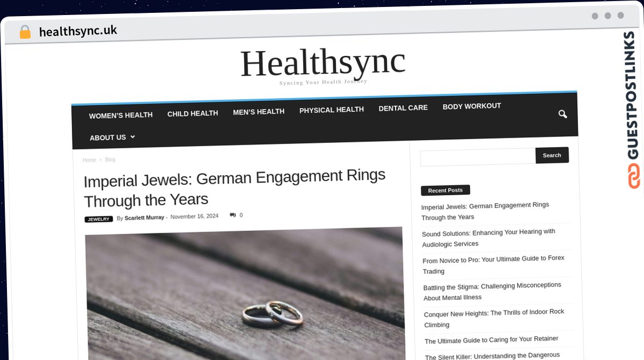
Task: Open the Blog breadcrumb link
Action: point(110,160)
